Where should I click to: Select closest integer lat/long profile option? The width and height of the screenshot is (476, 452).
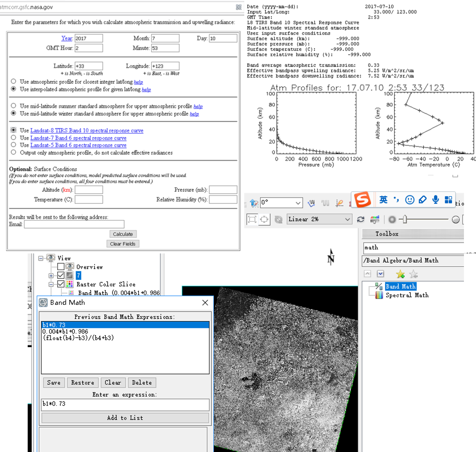[x=13, y=81]
